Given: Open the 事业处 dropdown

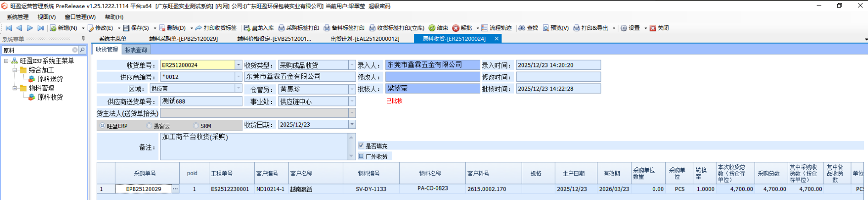Looking at the screenshot, I should [352, 101].
